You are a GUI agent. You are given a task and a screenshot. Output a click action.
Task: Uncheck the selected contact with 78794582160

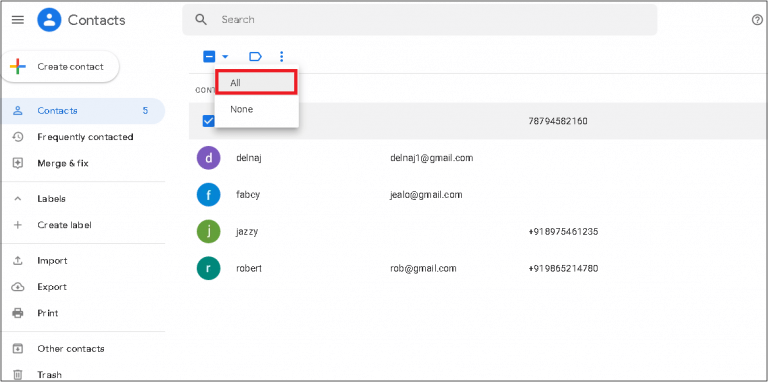pyautogui.click(x=208, y=121)
